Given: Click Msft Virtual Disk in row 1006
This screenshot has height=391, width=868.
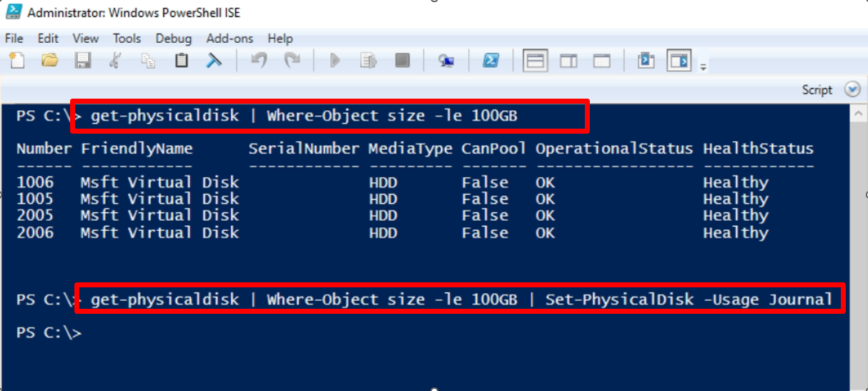Looking at the screenshot, I should coord(159,182).
